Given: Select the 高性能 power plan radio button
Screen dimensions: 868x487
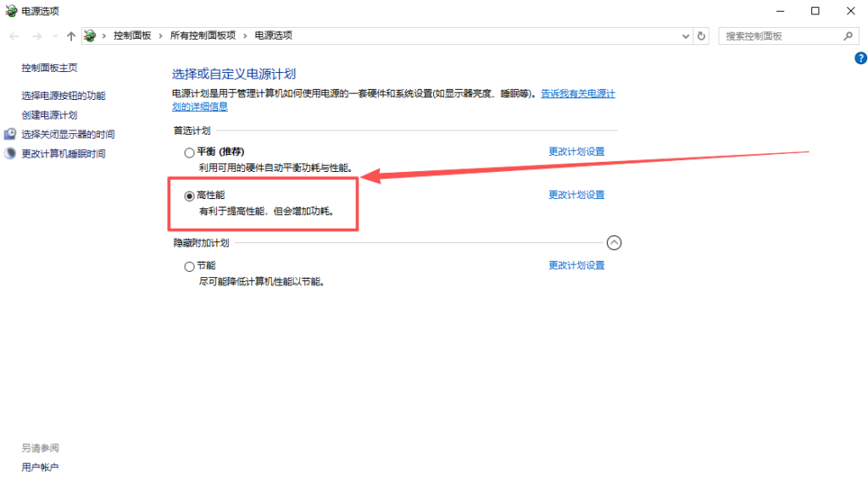Looking at the screenshot, I should [189, 196].
